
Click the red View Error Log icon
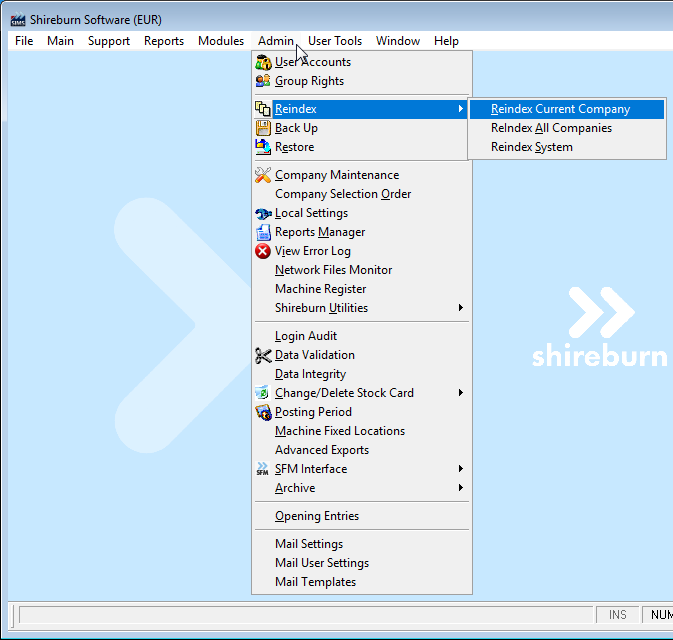[263, 251]
